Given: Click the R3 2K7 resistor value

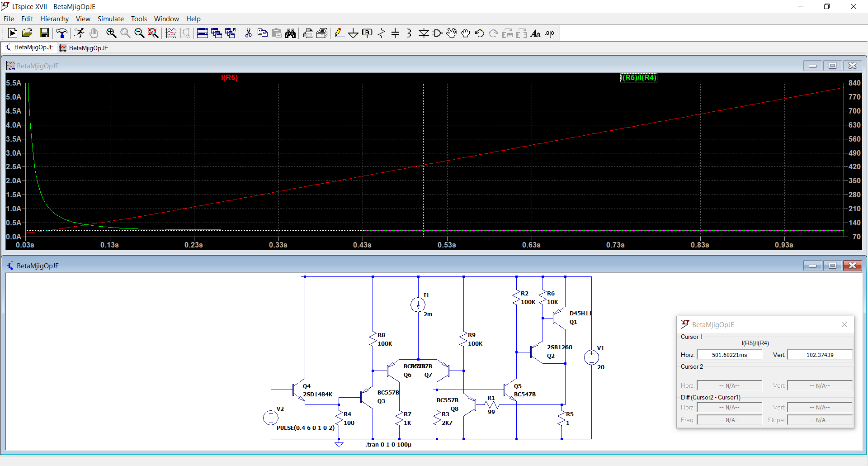Looking at the screenshot, I should point(447,423).
